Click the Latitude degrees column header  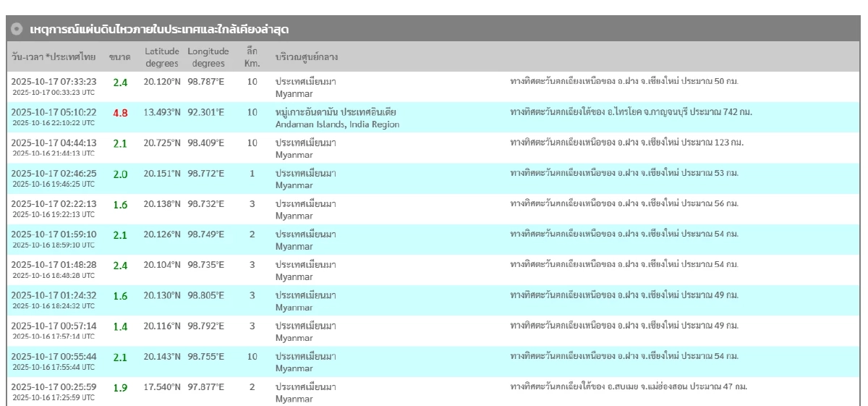tap(161, 56)
